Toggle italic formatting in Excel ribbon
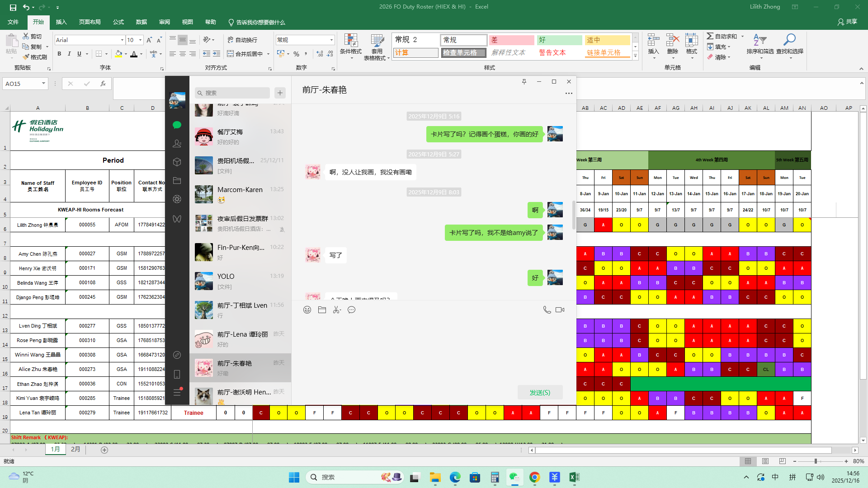The height and width of the screenshot is (488, 868). pyautogui.click(x=69, y=54)
